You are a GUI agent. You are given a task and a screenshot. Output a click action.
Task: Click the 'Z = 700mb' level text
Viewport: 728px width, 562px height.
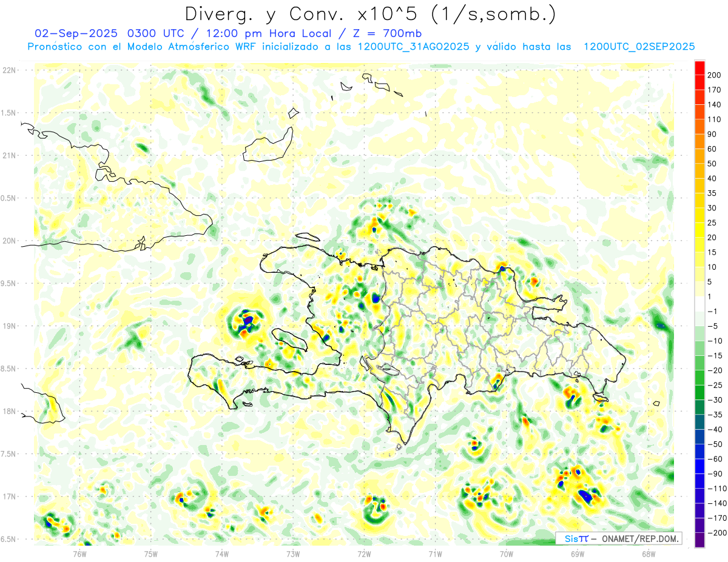385,33
